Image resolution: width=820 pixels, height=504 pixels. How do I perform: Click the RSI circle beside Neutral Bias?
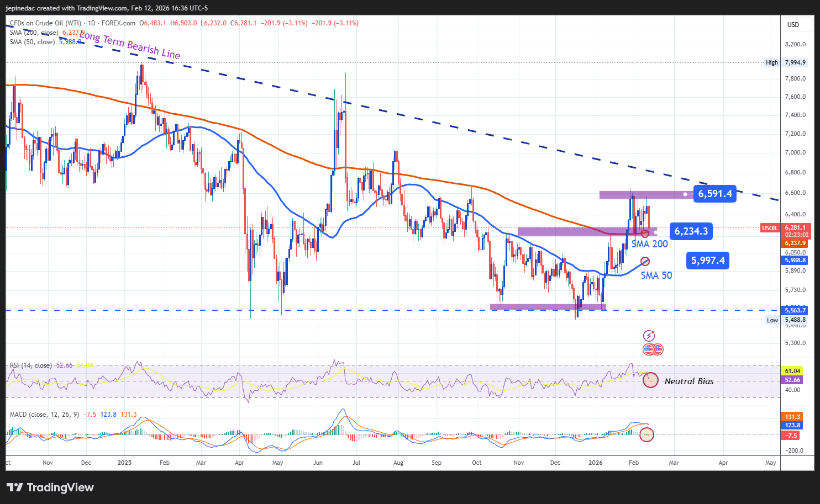click(651, 380)
